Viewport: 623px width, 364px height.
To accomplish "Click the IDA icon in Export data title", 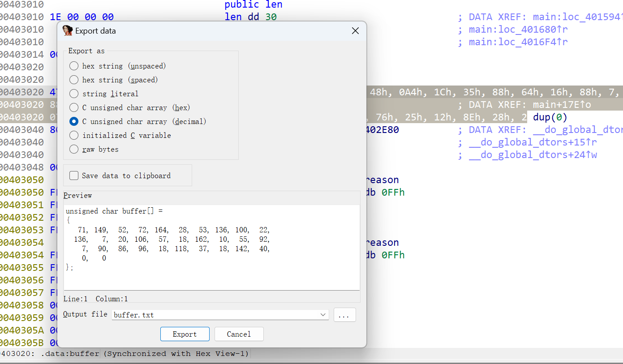I will click(68, 30).
